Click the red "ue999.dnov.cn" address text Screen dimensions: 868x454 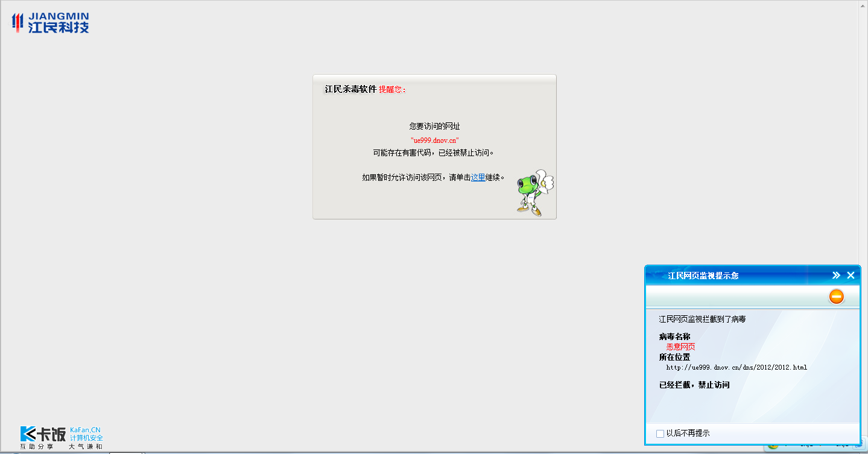(x=434, y=140)
